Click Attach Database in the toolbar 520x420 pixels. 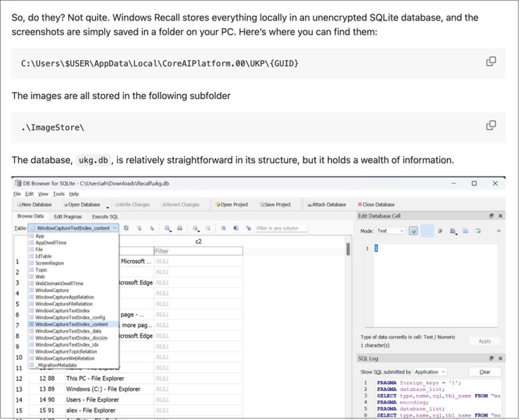tap(326, 205)
